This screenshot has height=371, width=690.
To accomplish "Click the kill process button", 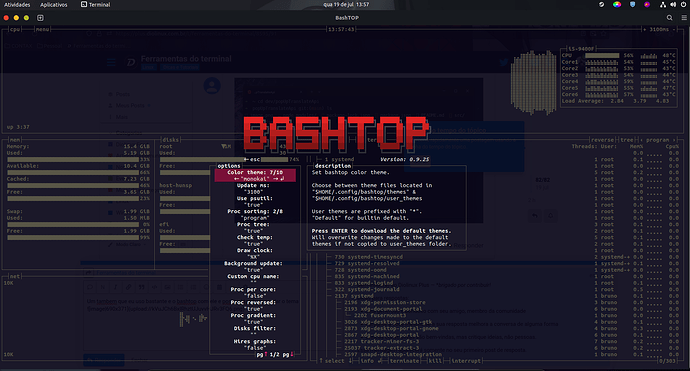I will [x=435, y=361].
